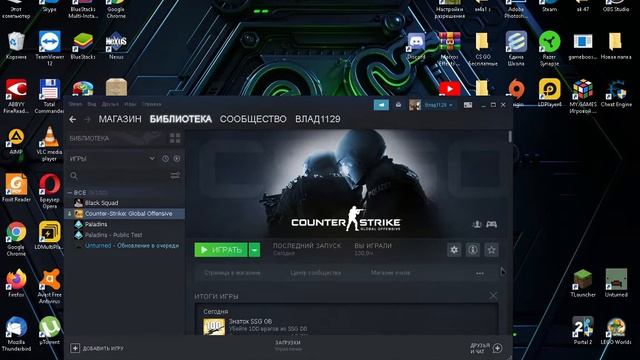Open the Steam inbox envelope icon

coord(398,105)
